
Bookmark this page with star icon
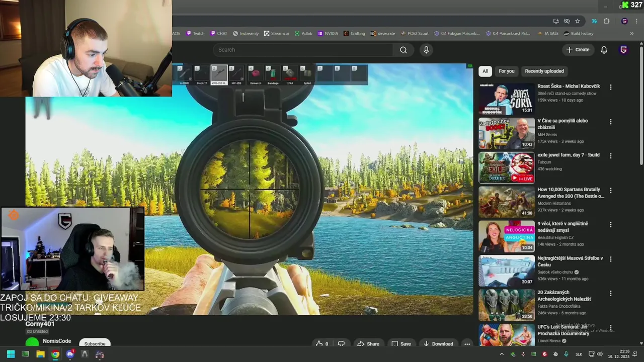(x=578, y=21)
